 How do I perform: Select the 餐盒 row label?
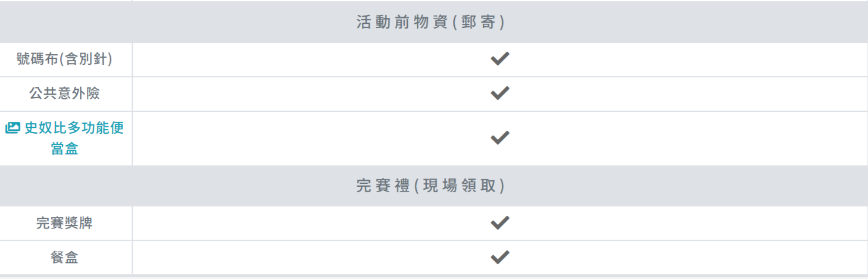tap(64, 258)
